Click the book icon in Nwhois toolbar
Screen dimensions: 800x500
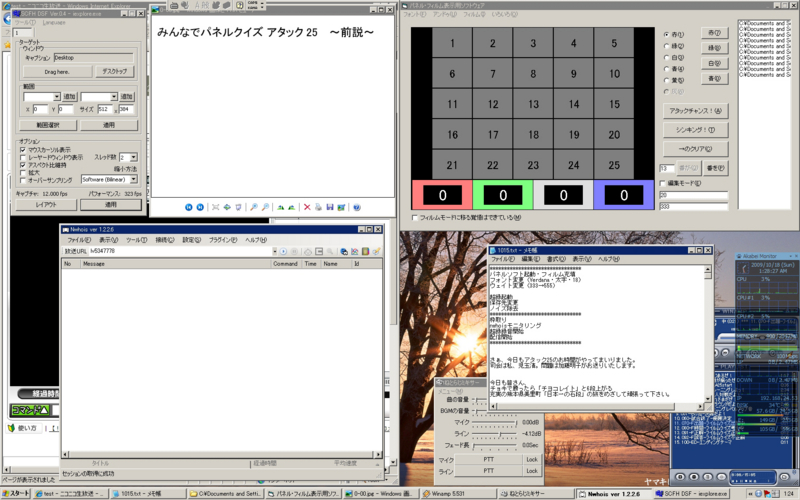[365, 252]
